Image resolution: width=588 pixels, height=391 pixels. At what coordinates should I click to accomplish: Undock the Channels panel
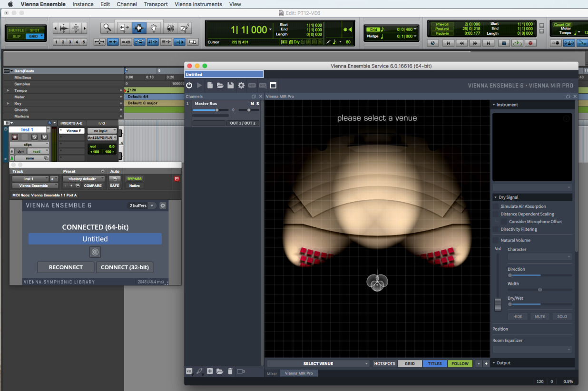254,97
